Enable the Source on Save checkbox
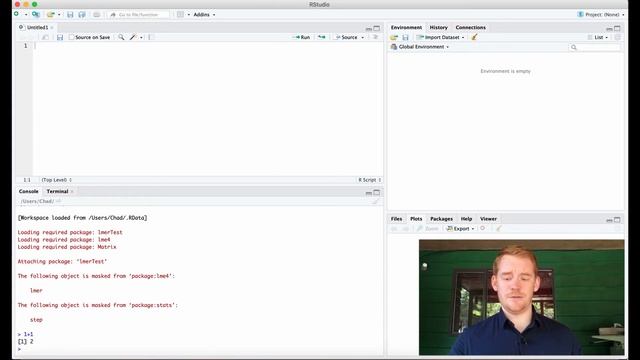The height and width of the screenshot is (360, 640). click(x=72, y=37)
